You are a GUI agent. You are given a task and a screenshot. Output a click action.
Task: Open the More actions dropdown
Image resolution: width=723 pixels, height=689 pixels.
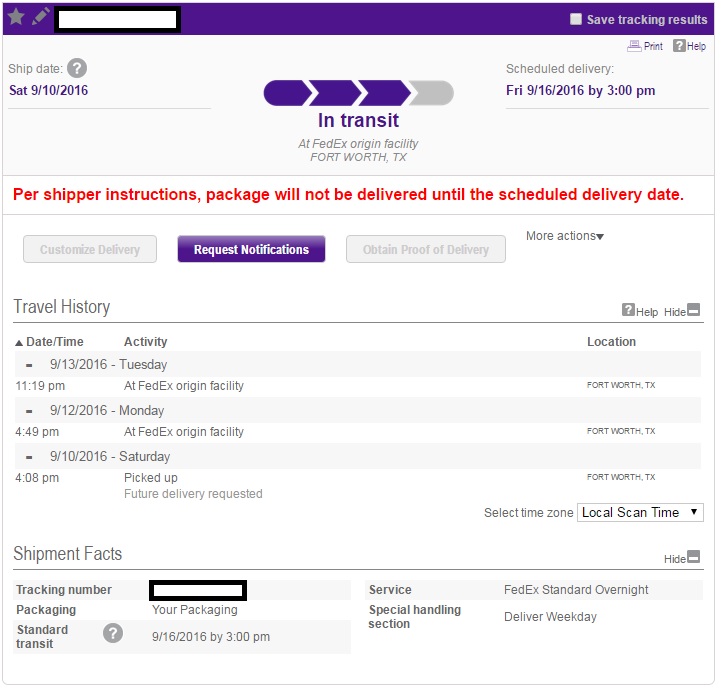click(565, 236)
